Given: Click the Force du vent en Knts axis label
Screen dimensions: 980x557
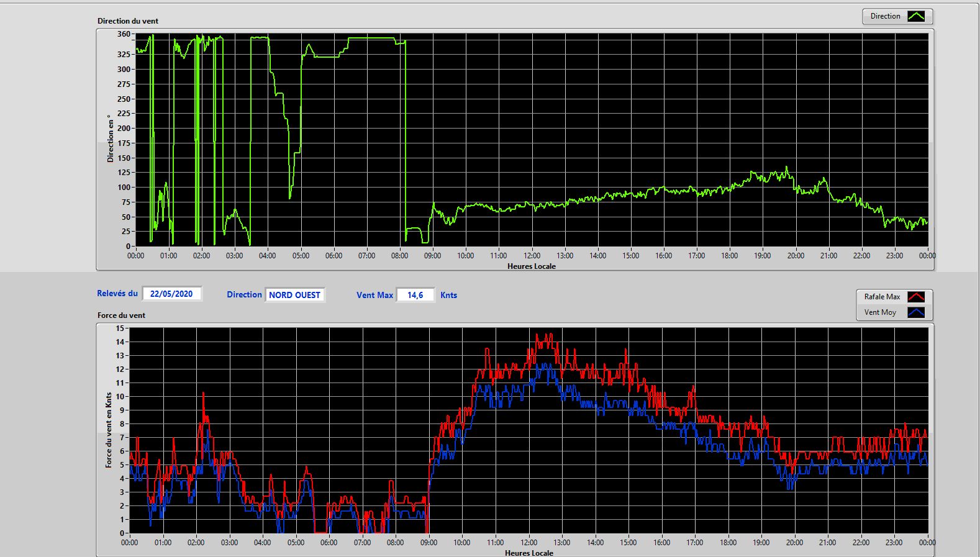Looking at the screenshot, I should pyautogui.click(x=109, y=429).
